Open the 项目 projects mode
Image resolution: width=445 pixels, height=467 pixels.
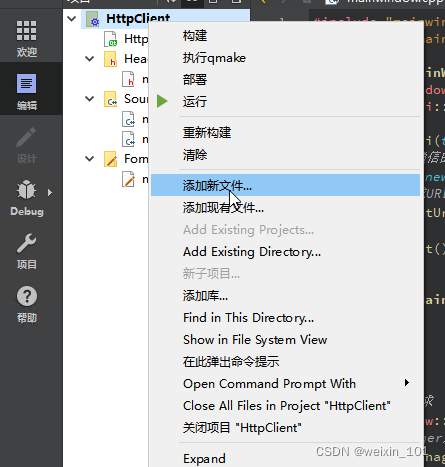(x=27, y=251)
